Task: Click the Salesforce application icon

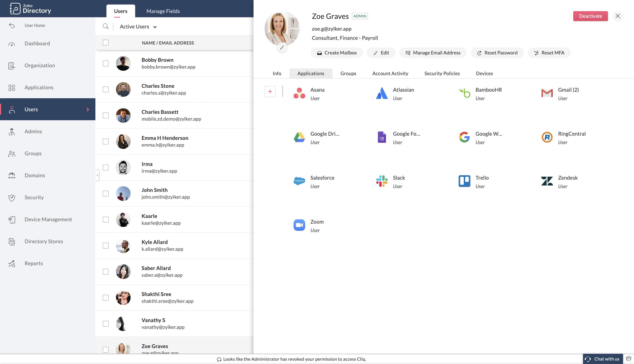Action: coord(299,181)
